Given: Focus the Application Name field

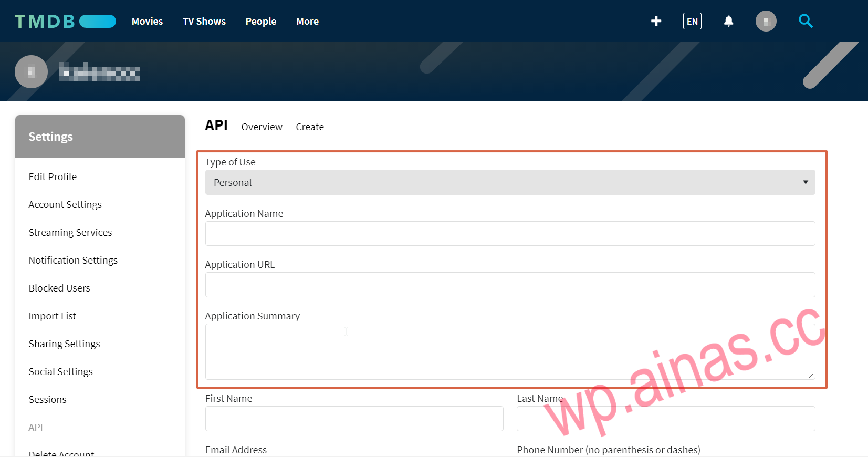Looking at the screenshot, I should click(510, 234).
